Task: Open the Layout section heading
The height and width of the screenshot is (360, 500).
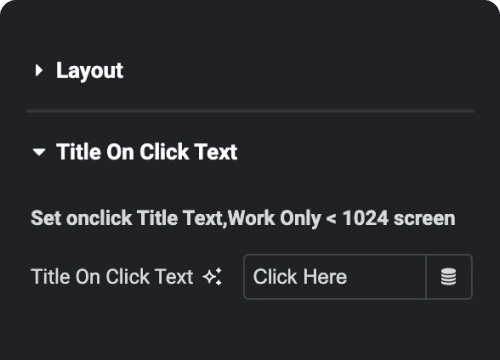Action: (89, 71)
